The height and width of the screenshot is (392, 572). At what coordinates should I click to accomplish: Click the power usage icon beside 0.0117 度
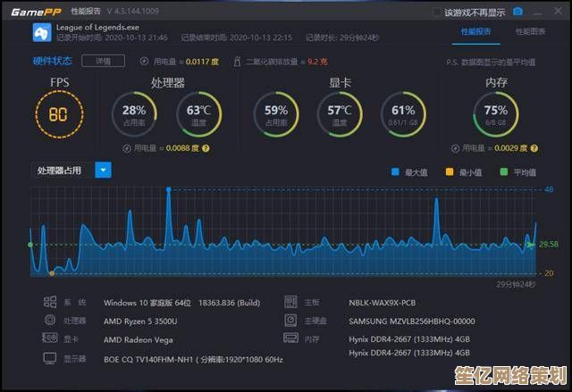[144, 62]
